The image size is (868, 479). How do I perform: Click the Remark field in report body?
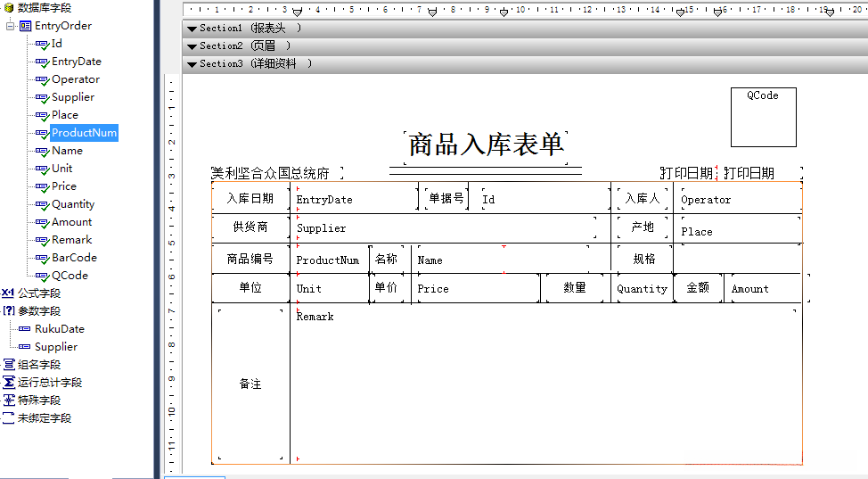(x=315, y=318)
